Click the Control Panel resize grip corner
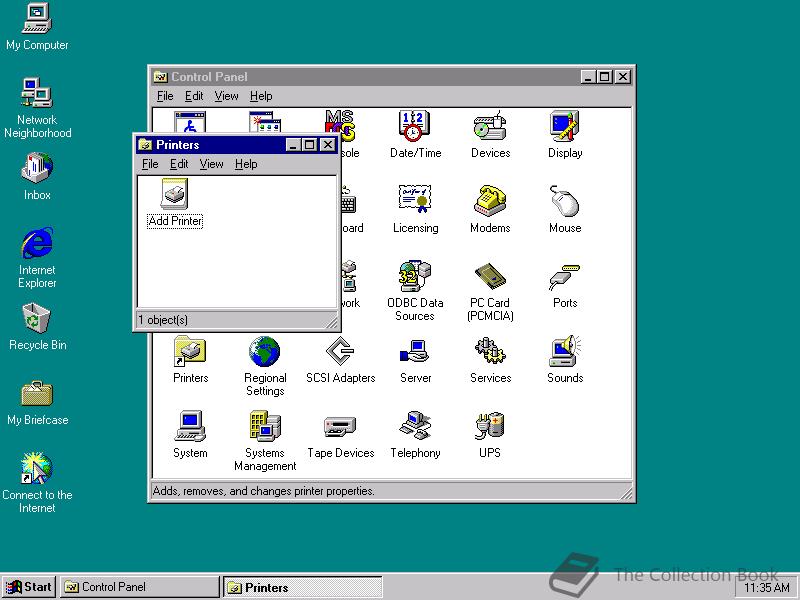This screenshot has height=600, width=800. [626, 493]
